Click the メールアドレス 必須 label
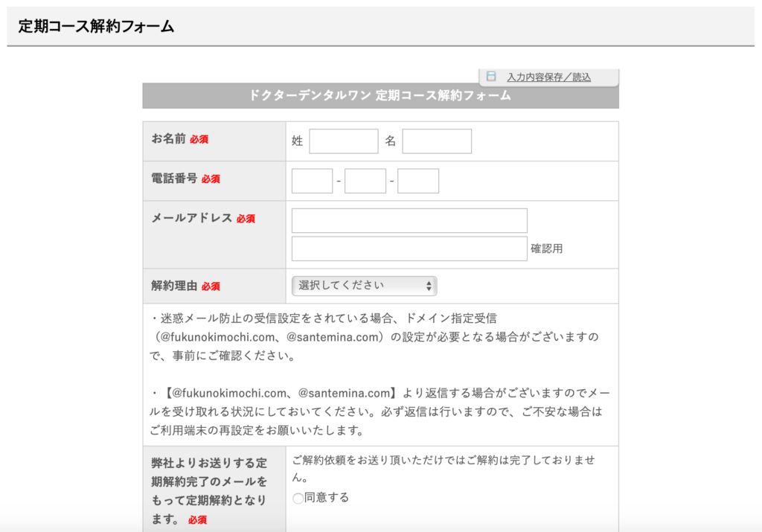This screenshot has width=762, height=532. [203, 218]
